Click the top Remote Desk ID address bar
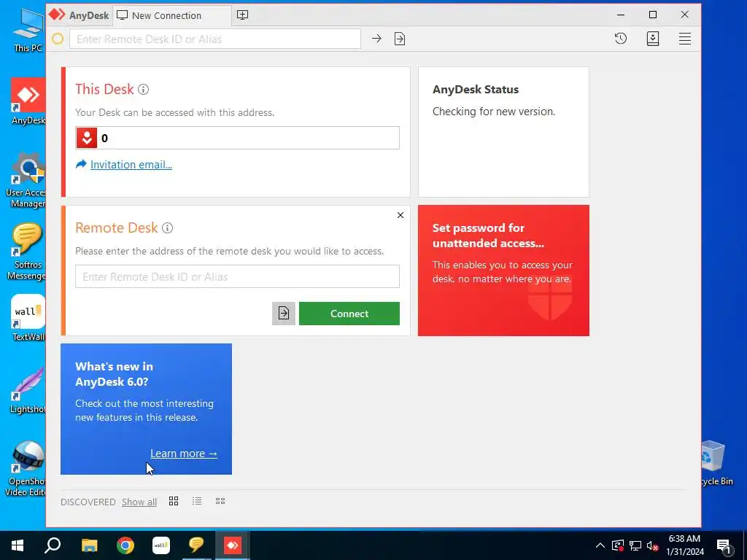The image size is (747, 560). point(215,39)
